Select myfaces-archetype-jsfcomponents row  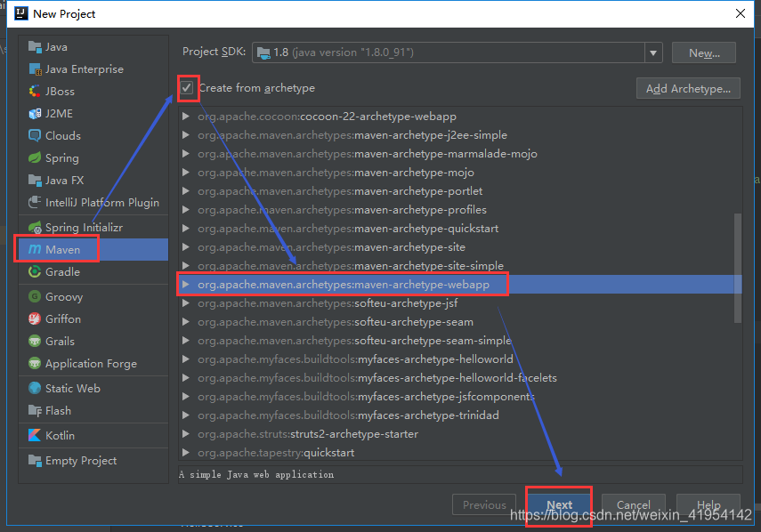click(x=460, y=396)
